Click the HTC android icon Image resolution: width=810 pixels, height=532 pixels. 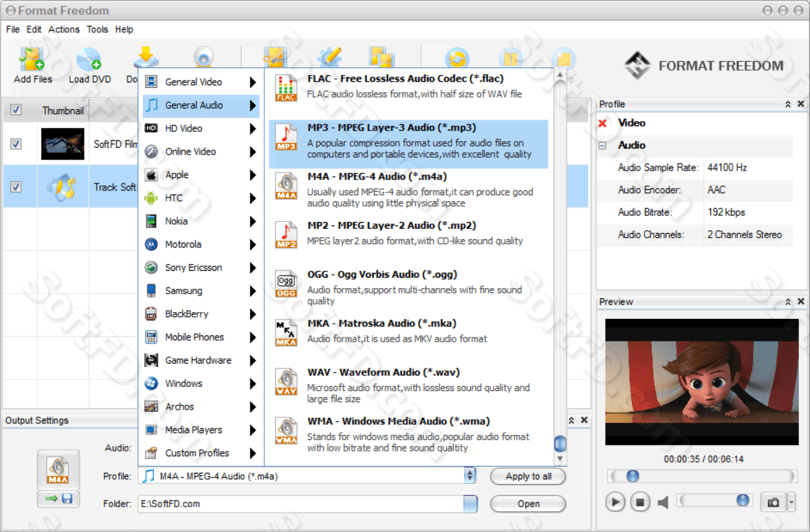point(151,198)
